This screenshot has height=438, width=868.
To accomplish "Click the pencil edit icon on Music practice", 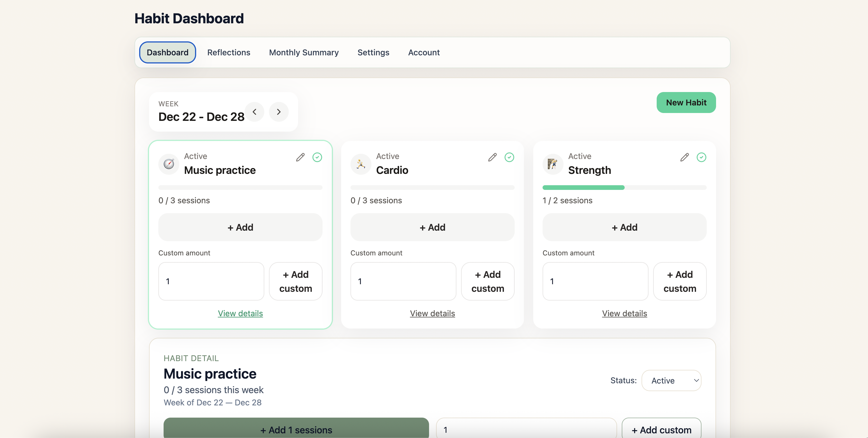I will (300, 157).
